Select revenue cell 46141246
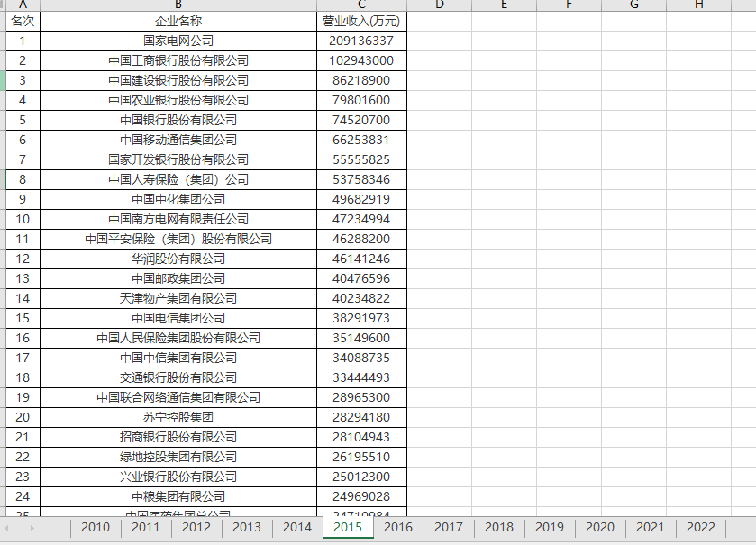This screenshot has height=545, width=756. (361, 259)
